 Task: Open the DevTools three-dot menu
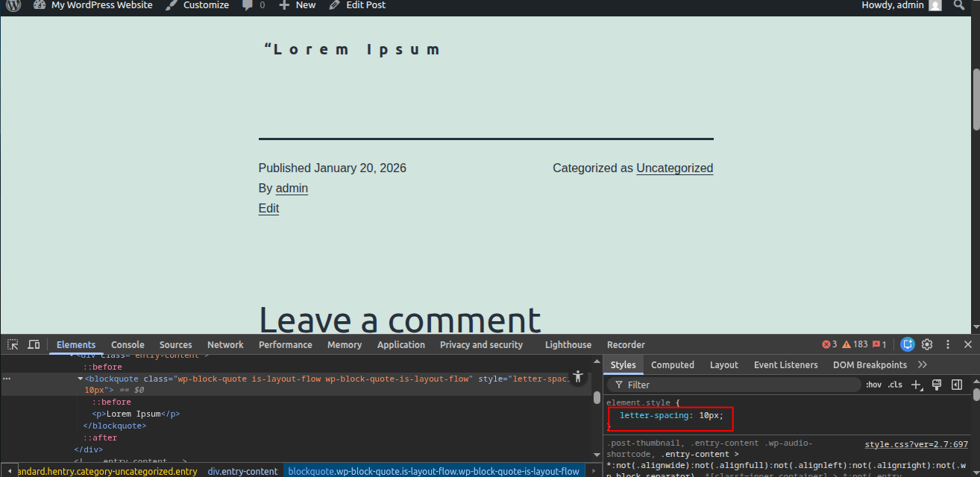click(948, 344)
